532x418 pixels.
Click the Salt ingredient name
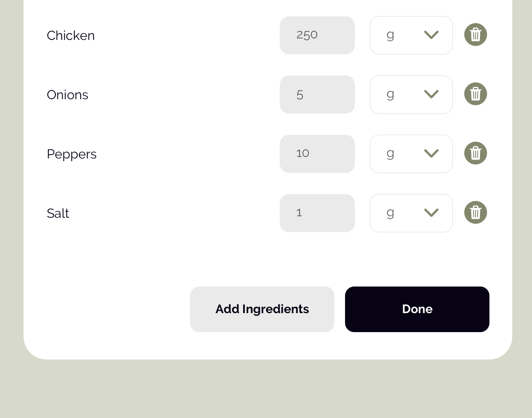58,213
